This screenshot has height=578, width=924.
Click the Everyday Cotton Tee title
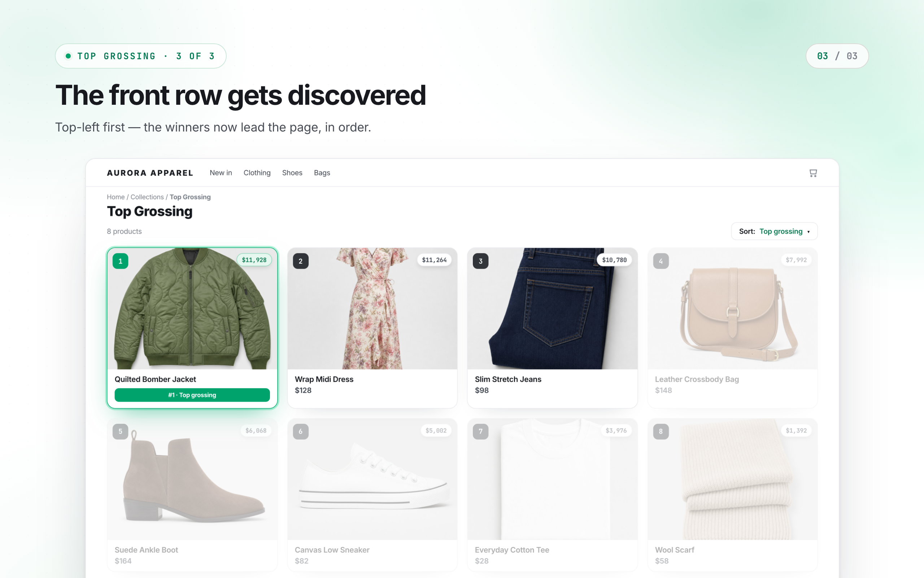[x=512, y=550]
